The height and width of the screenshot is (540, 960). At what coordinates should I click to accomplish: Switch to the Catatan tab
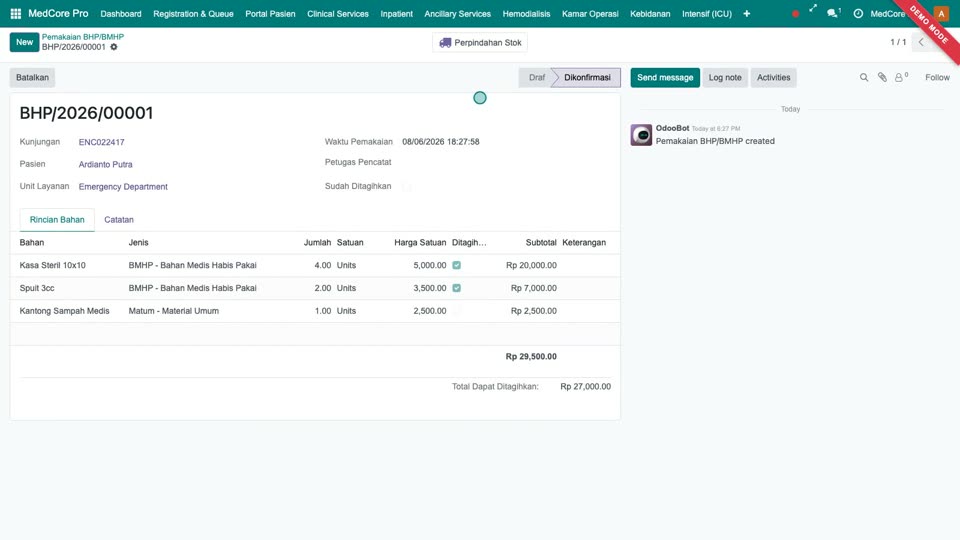(x=119, y=220)
